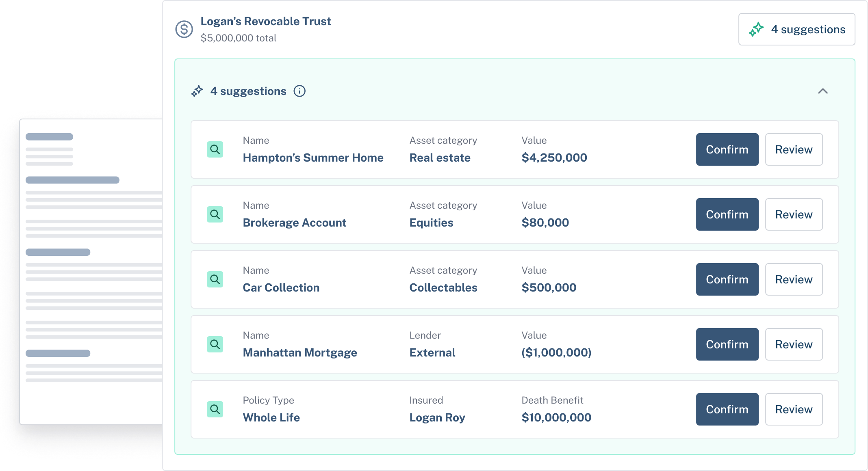Confirm the Brokerage Account suggestion
868x471 pixels.
point(727,214)
